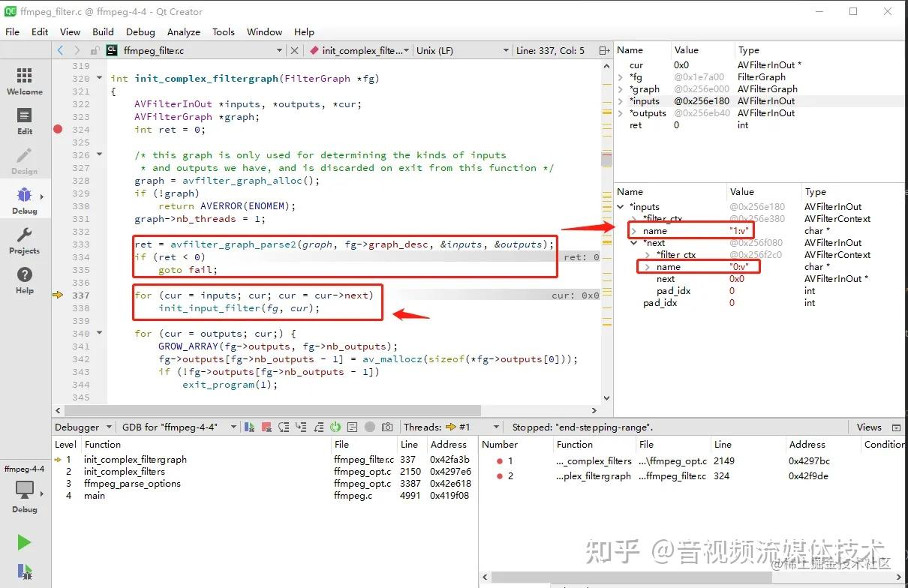The image size is (908, 588).
Task: Expand the *outputs variable in the locals view
Action: coord(621,112)
